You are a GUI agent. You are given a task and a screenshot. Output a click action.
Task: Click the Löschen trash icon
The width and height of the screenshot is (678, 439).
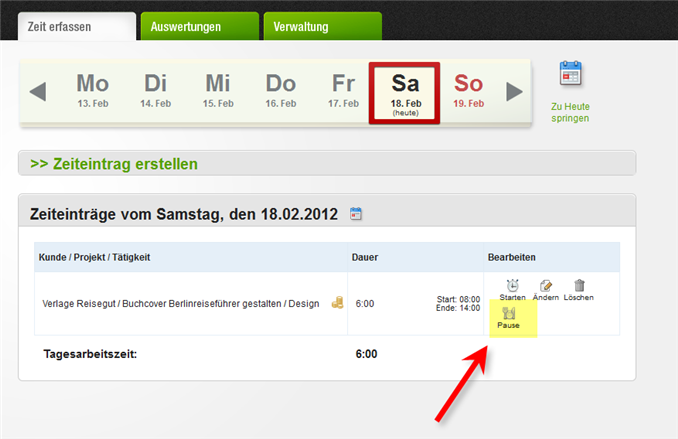(578, 286)
